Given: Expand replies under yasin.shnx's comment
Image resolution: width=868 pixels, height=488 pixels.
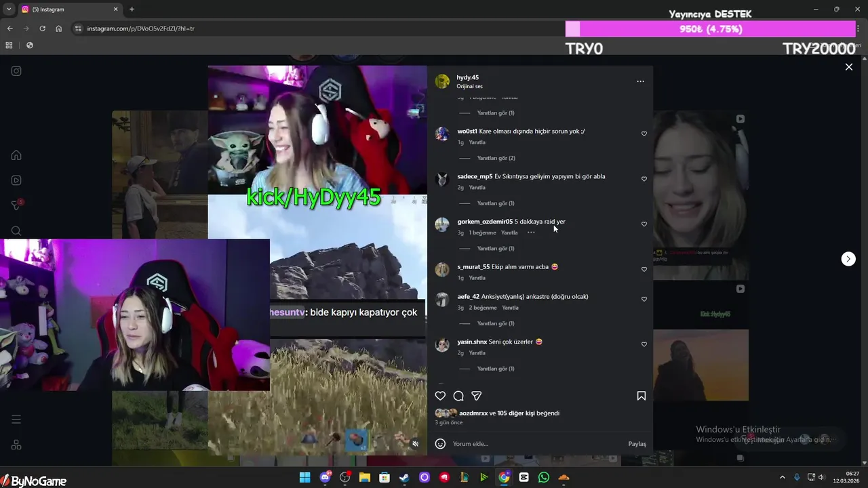Looking at the screenshot, I should (496, 369).
